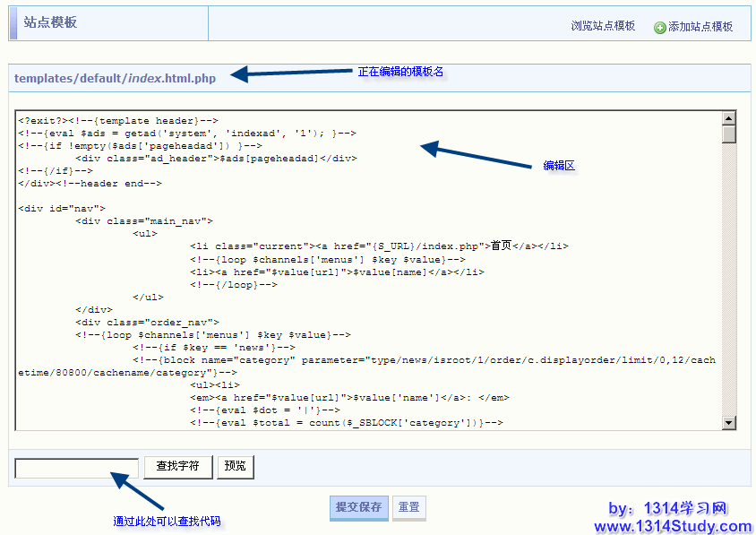Click the 预览 preview button
756x535 pixels.
236,466
